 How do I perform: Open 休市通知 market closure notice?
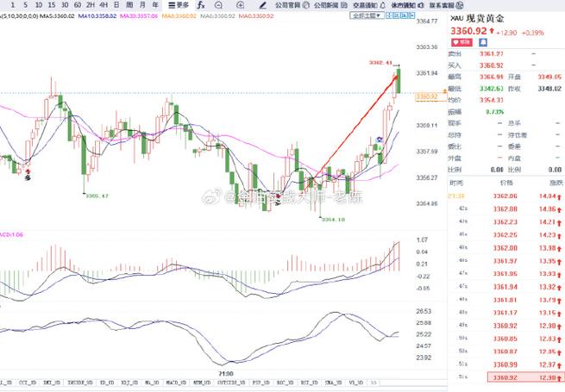403,4
